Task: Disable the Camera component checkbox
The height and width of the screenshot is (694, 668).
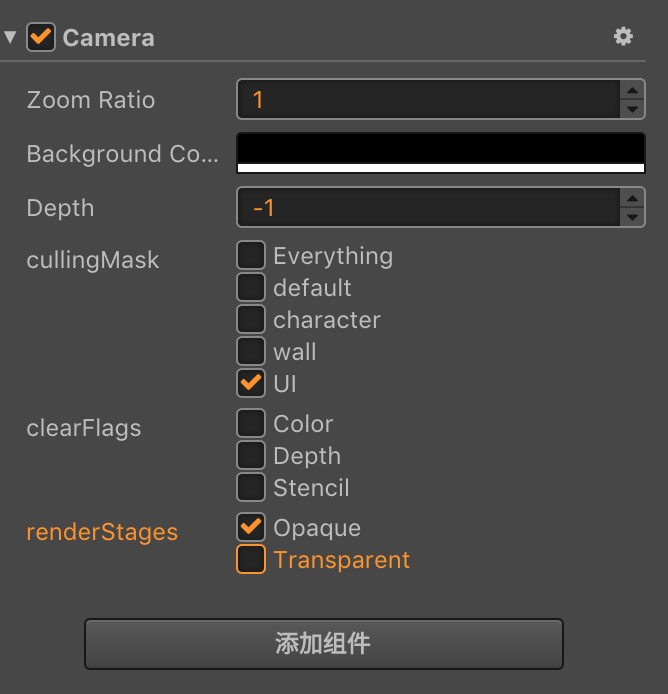Action: point(41,38)
